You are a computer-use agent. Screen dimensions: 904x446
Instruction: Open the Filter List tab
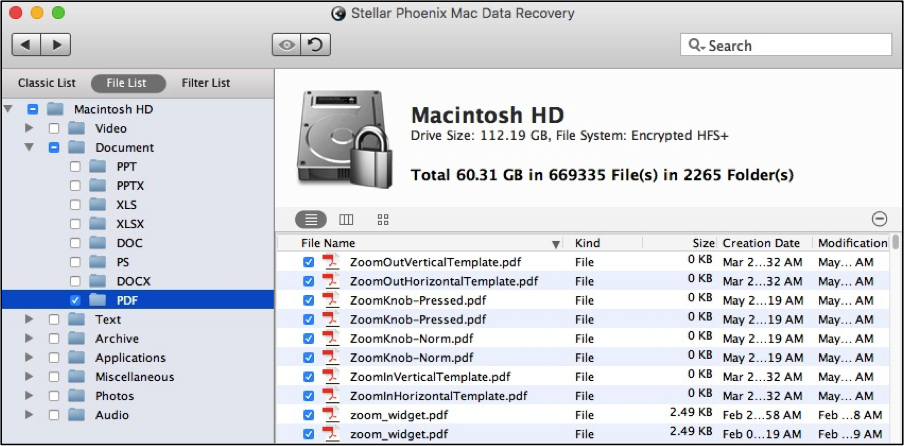coord(206,83)
